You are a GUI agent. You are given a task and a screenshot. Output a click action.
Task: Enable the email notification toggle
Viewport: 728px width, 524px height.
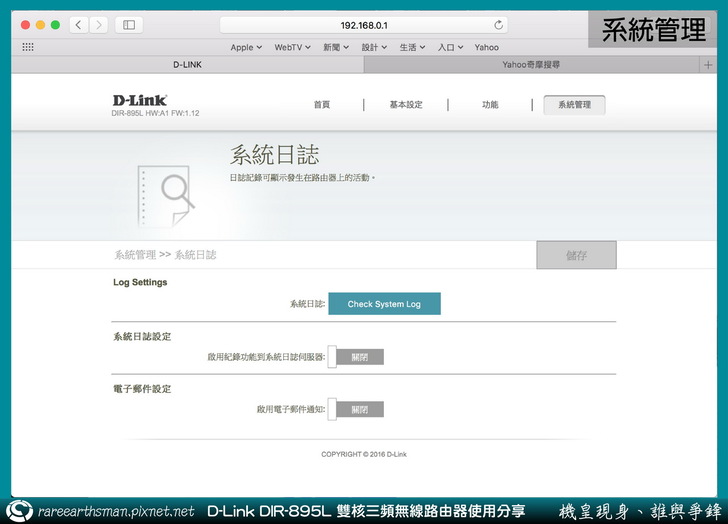pyautogui.click(x=356, y=409)
